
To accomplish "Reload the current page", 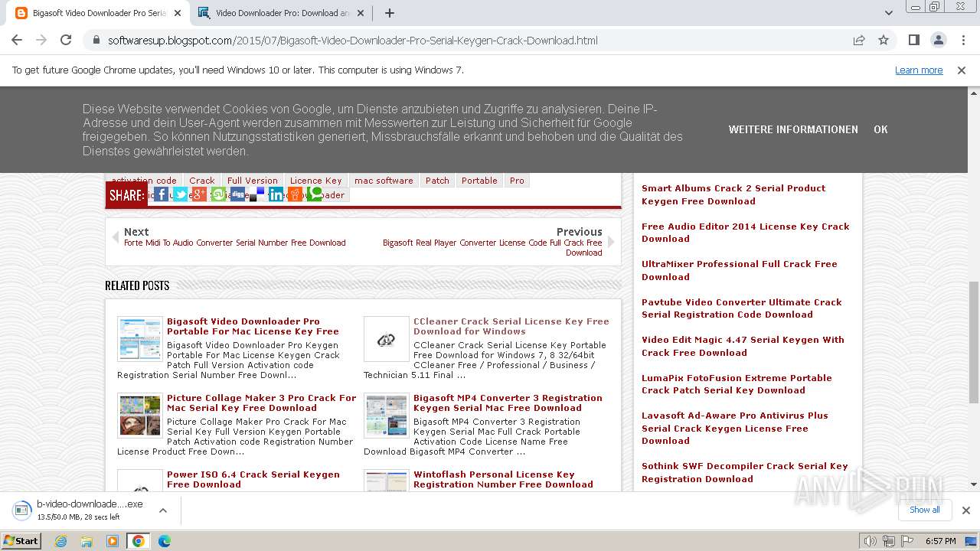I will click(x=66, y=40).
